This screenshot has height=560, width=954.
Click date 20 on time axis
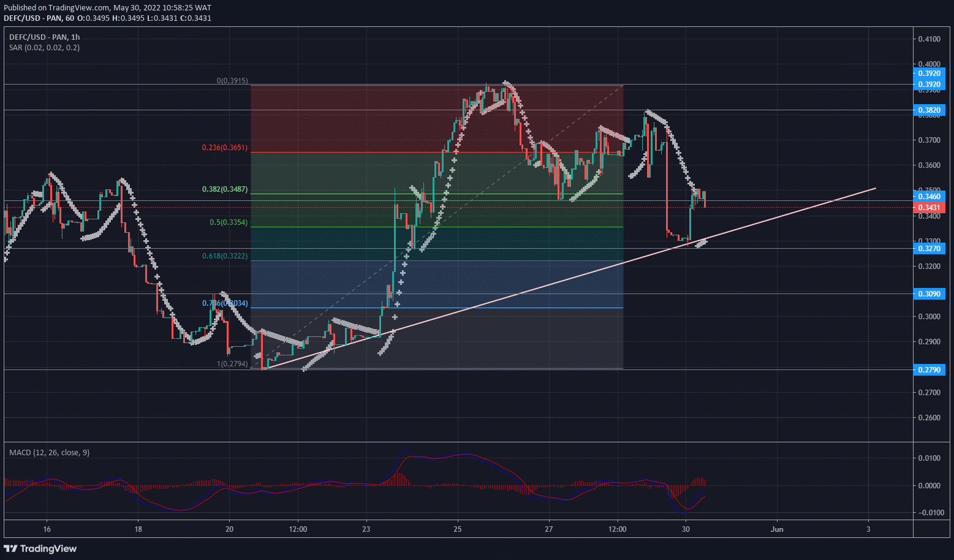(x=229, y=529)
